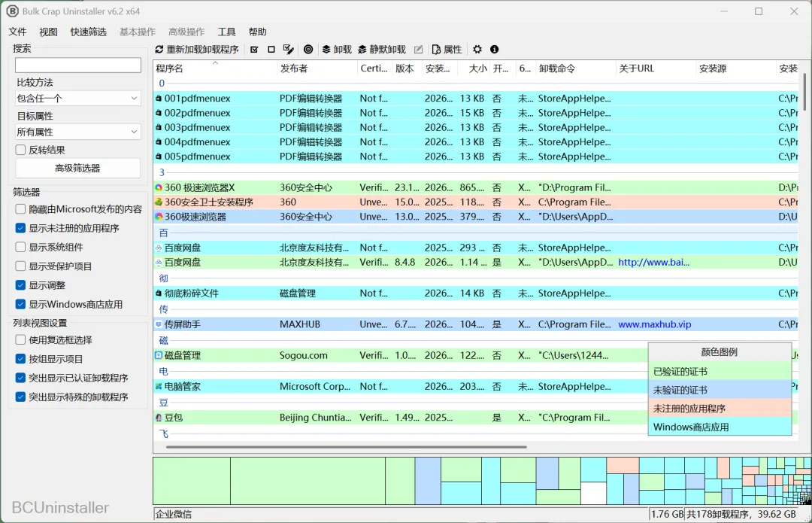Toggle 突出显示特殊的卸载程序 checkbox
The width and height of the screenshot is (812, 523).
[21, 397]
